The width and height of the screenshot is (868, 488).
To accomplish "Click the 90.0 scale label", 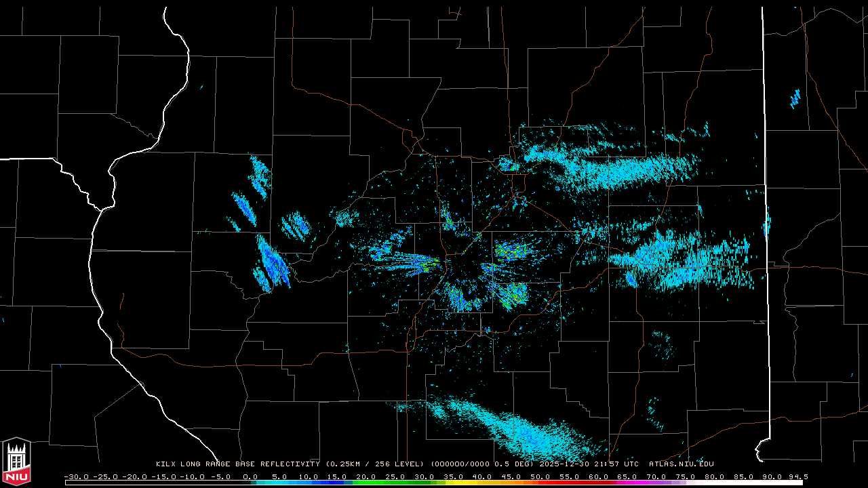I will (x=771, y=476).
